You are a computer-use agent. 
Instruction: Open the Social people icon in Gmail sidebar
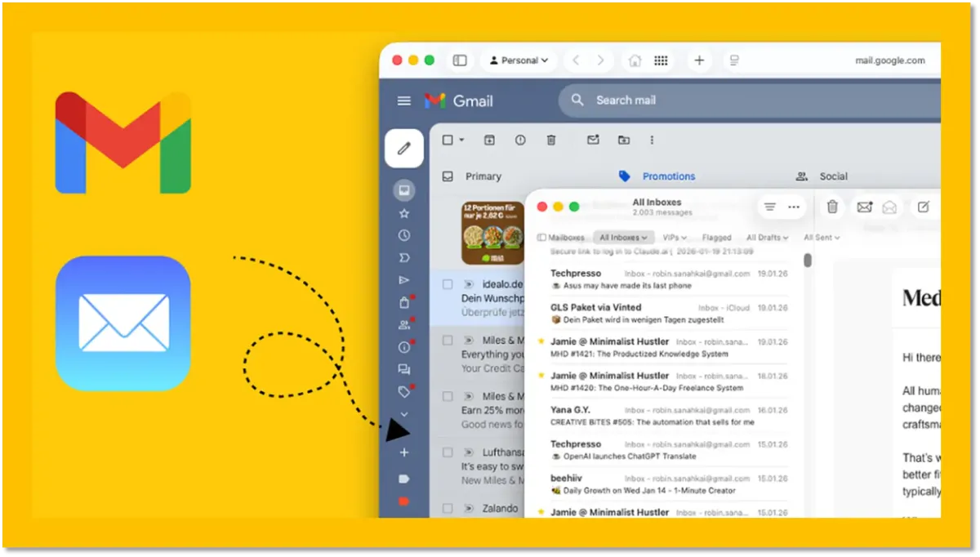tap(403, 325)
